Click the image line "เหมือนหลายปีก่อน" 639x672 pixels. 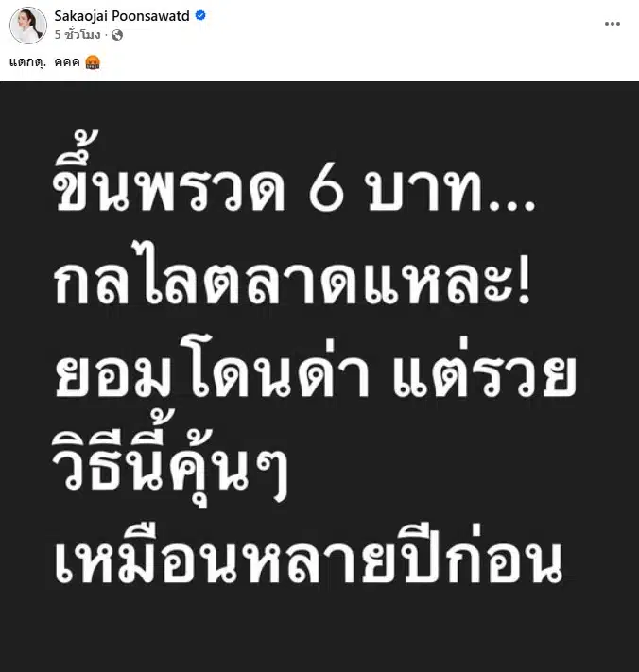(x=308, y=555)
